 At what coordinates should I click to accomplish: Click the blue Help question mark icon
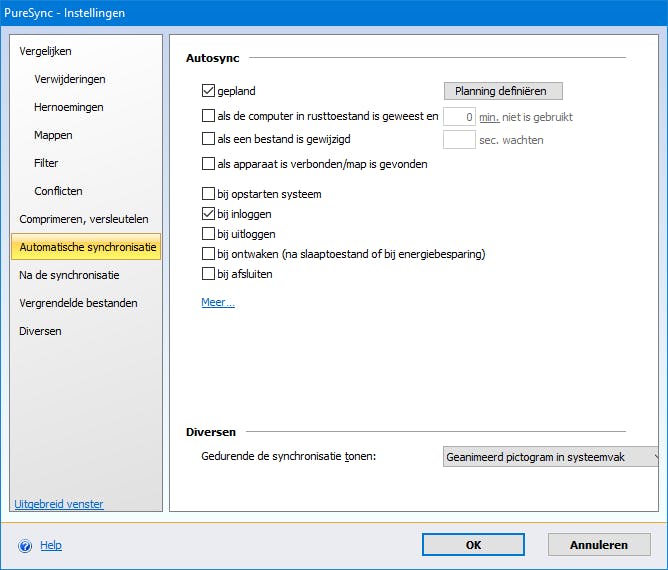25,545
